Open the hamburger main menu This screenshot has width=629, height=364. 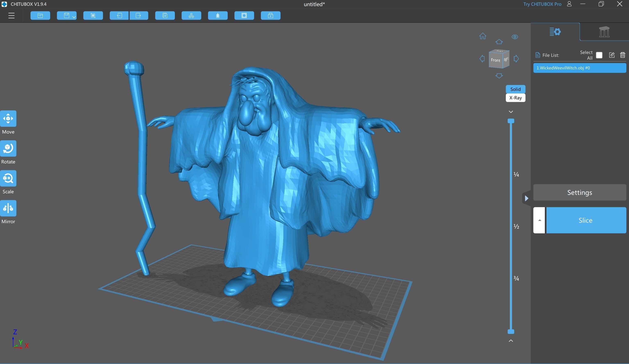click(11, 16)
